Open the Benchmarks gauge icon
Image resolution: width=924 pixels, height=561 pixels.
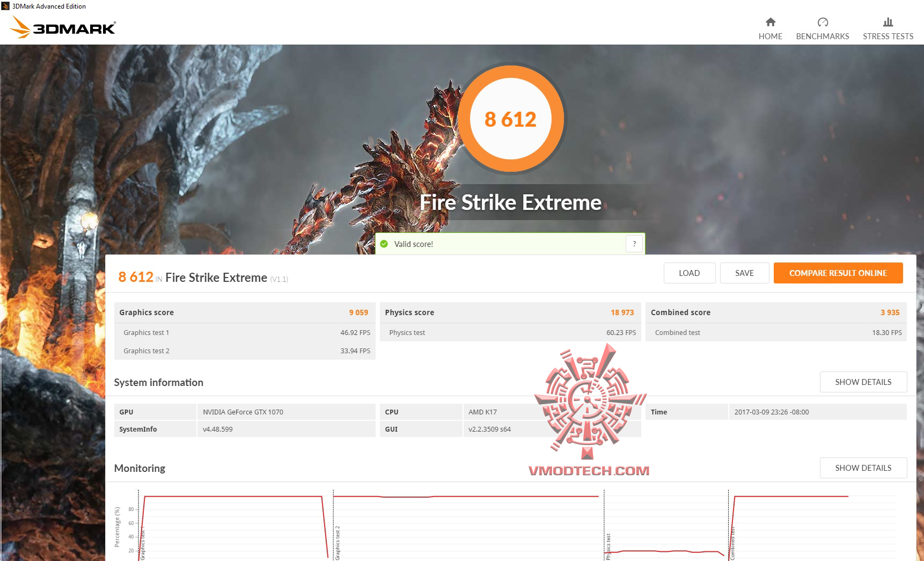[x=823, y=22]
